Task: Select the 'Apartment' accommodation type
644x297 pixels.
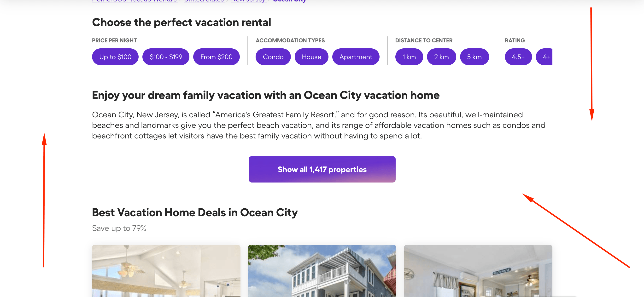Action: click(x=356, y=57)
